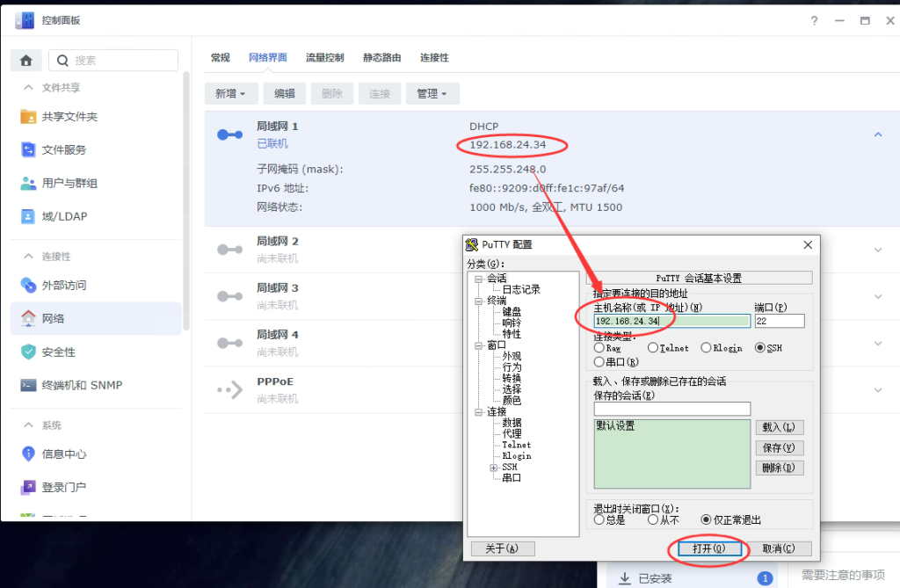Select 仅正常退出 for window close behavior

point(708,519)
